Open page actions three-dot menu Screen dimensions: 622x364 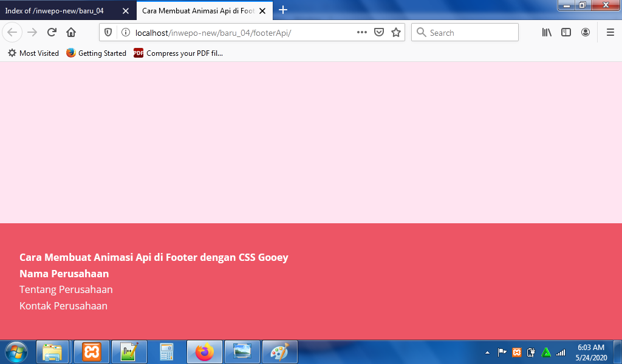click(362, 33)
